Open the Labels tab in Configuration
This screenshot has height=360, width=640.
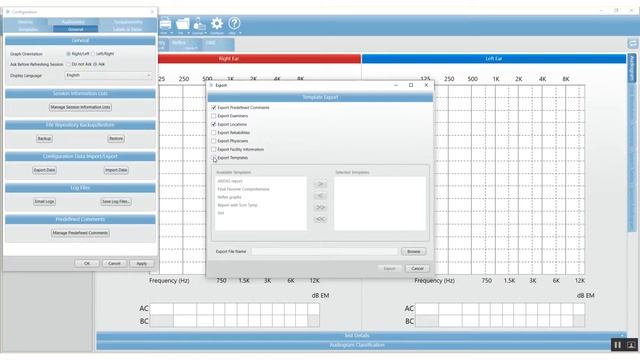tap(128, 29)
